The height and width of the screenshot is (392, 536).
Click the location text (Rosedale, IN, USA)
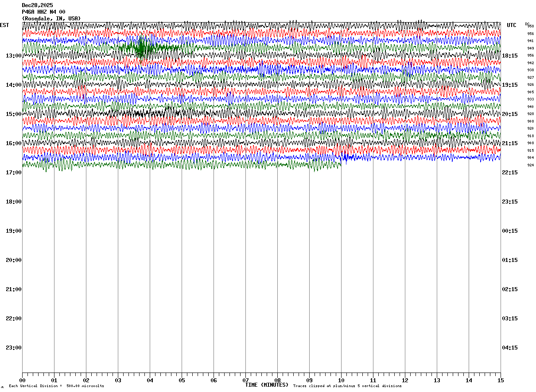[51, 19]
